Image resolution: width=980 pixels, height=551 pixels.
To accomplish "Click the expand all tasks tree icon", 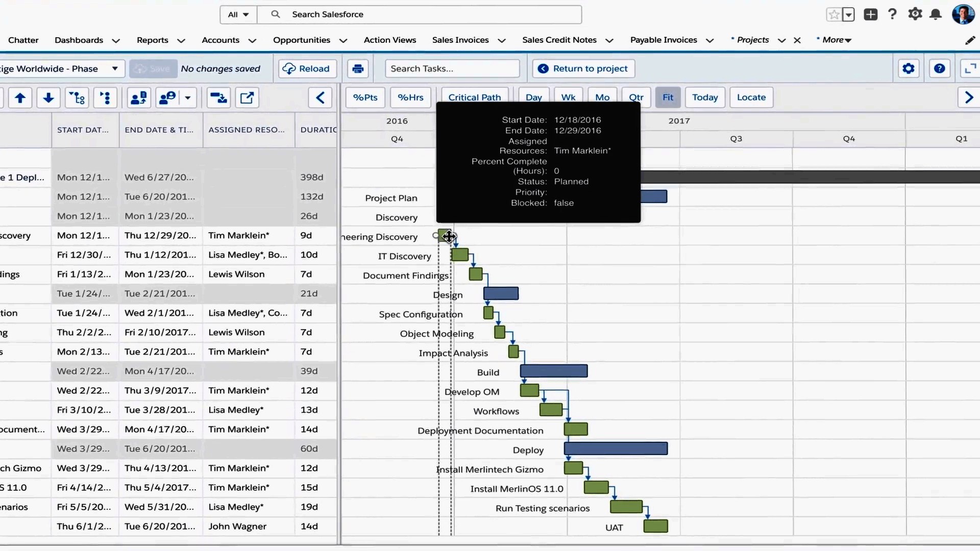I will point(77,97).
